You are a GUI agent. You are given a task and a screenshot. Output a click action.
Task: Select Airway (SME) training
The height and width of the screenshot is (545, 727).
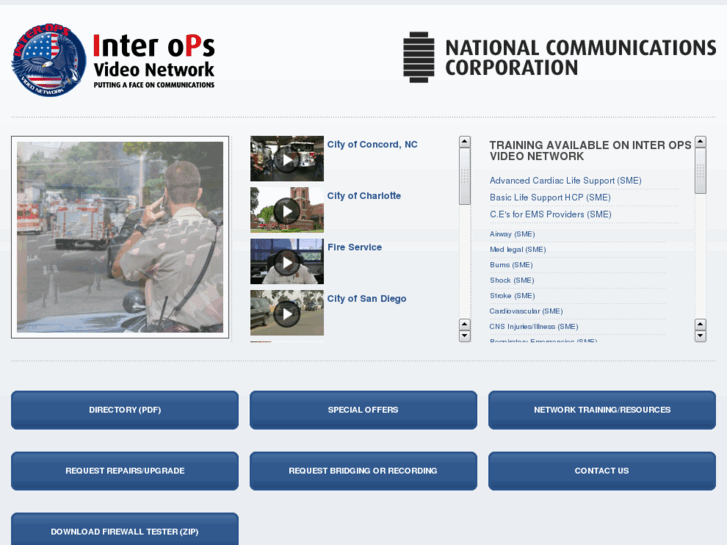[x=512, y=234]
